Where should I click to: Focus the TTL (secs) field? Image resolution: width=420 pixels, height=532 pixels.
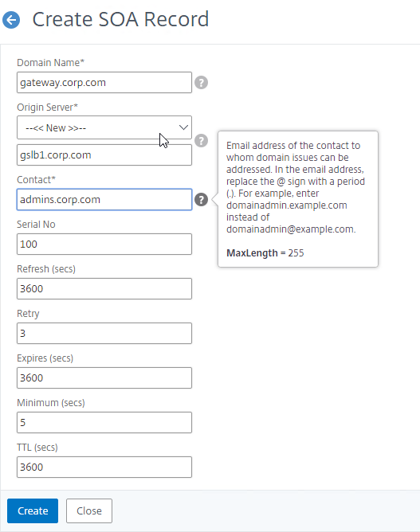104,467
